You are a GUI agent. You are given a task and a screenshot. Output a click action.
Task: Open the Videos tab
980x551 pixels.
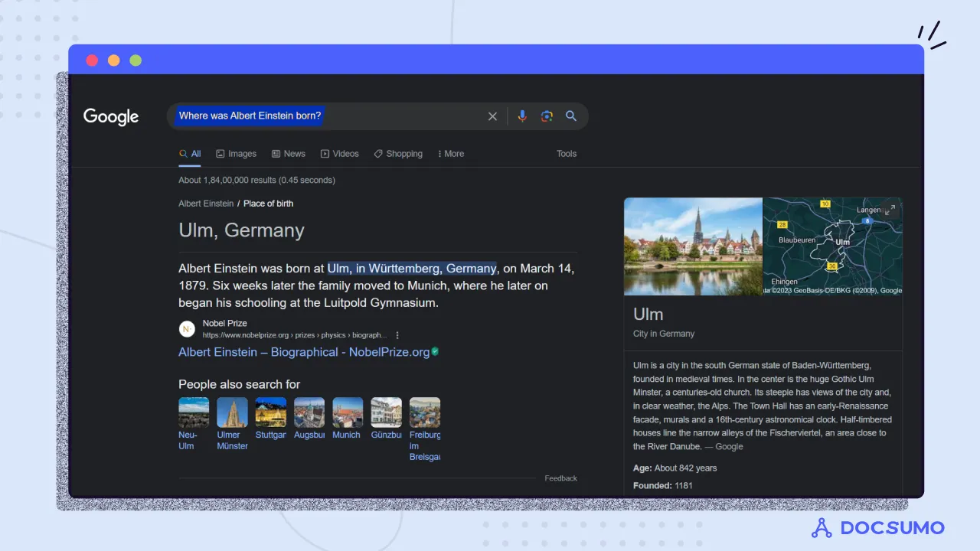pyautogui.click(x=339, y=154)
